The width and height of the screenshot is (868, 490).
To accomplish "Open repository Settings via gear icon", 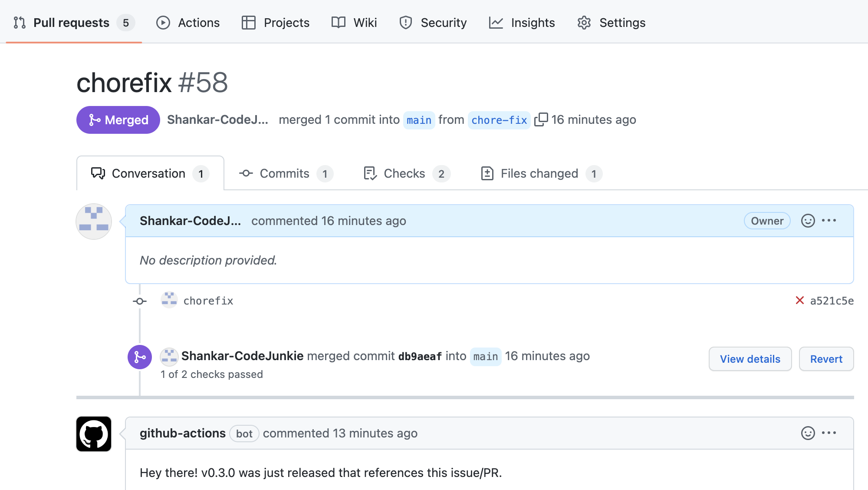I will pyautogui.click(x=584, y=23).
